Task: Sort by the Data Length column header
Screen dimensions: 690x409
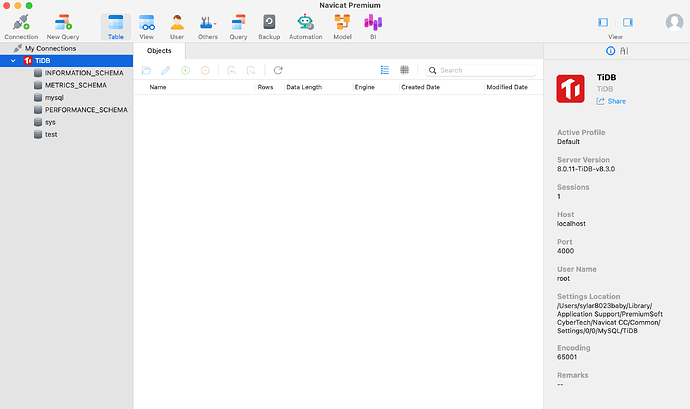Action: pyautogui.click(x=304, y=87)
